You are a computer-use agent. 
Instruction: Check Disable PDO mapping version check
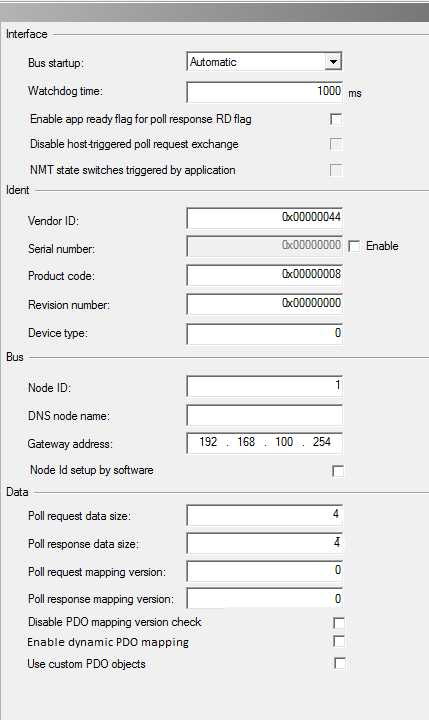click(339, 623)
